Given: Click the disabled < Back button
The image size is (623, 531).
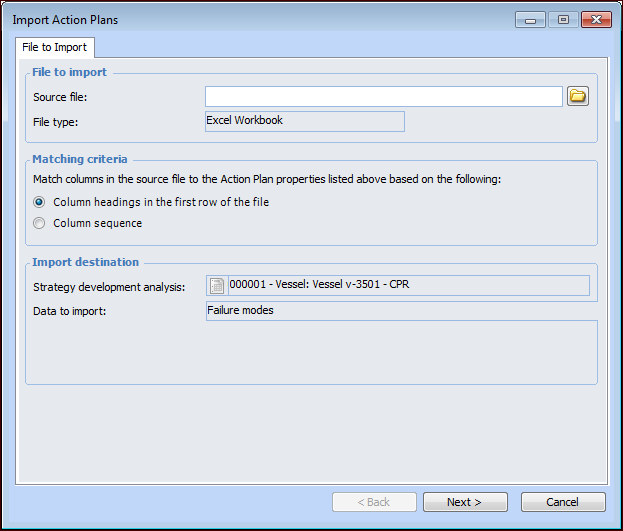Looking at the screenshot, I should 374,502.
